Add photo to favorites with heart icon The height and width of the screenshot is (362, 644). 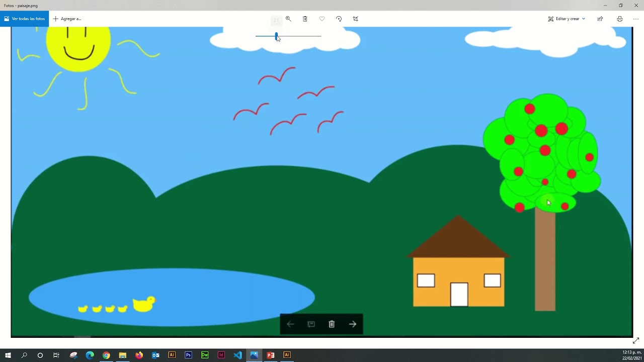(x=322, y=19)
